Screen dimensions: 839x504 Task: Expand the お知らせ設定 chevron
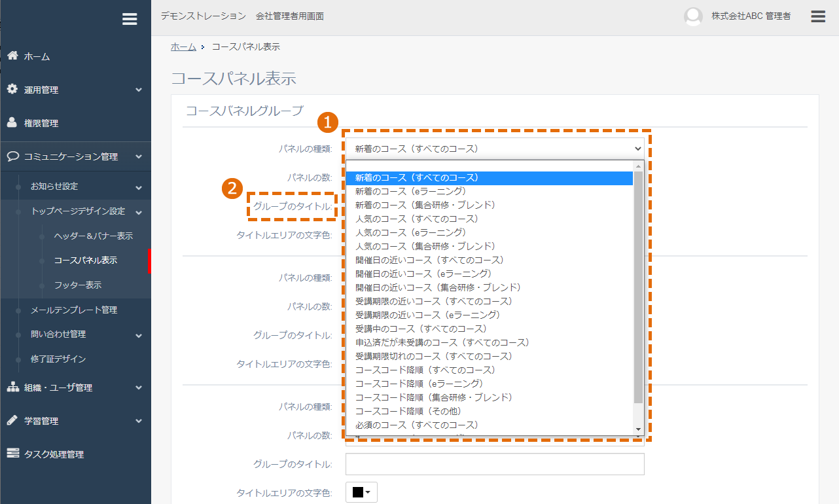[139, 187]
